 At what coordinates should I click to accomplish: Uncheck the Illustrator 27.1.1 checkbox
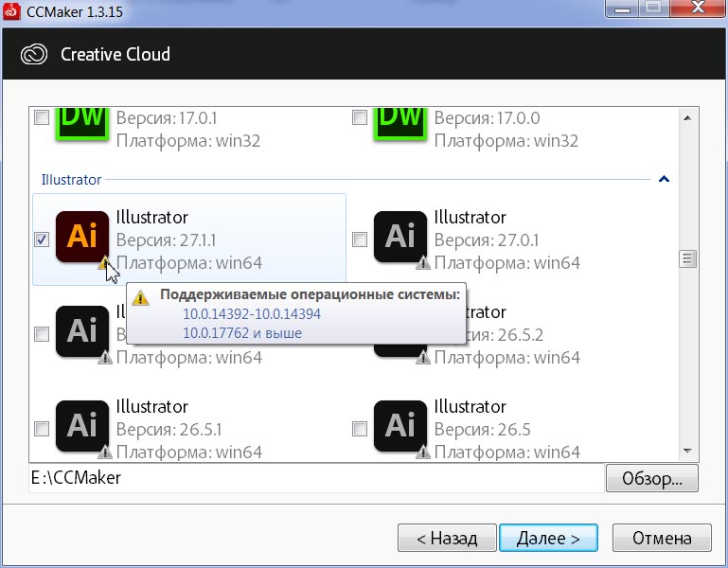(42, 240)
